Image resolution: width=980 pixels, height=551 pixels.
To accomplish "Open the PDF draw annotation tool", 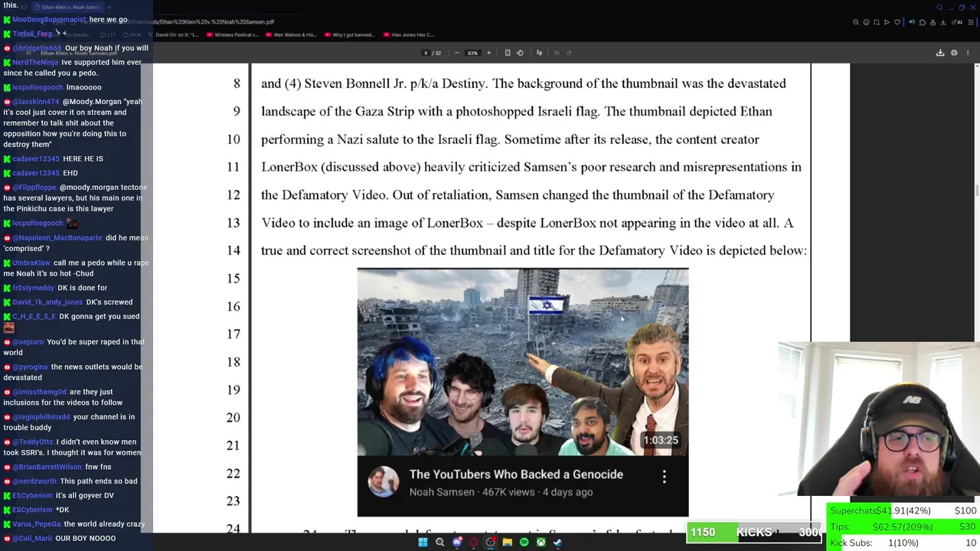I will click(x=539, y=53).
